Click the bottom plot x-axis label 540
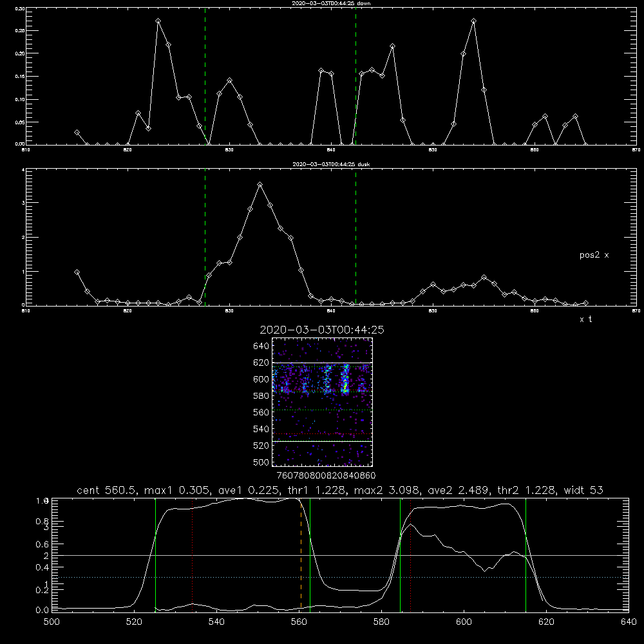 216,622
